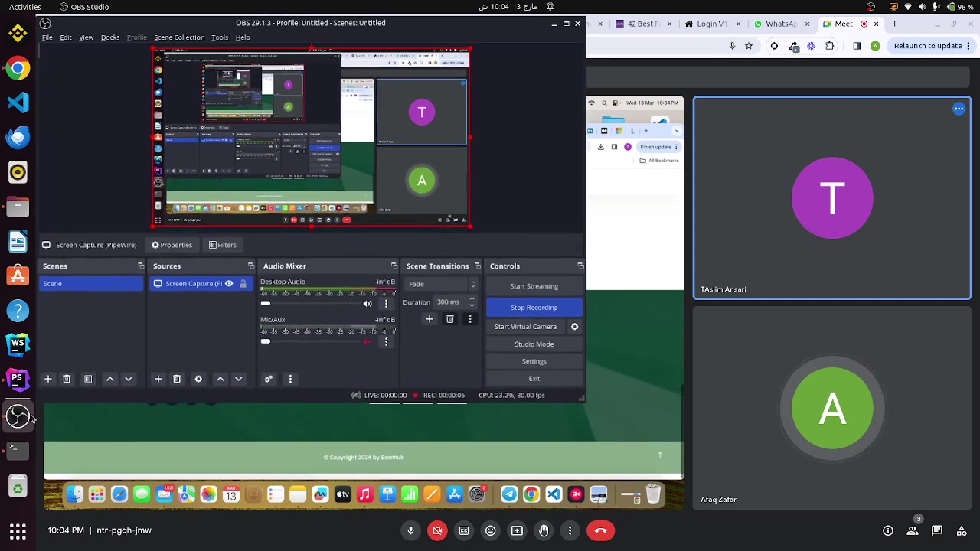
Task: Open Scene Transitions three-dot menu
Action: click(470, 319)
